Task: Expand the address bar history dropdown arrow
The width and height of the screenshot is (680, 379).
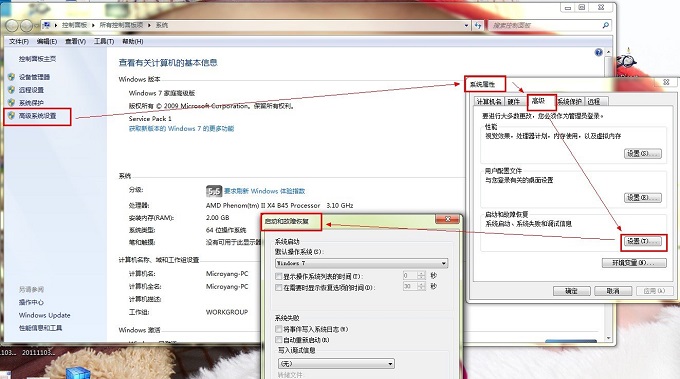Action: (467, 26)
